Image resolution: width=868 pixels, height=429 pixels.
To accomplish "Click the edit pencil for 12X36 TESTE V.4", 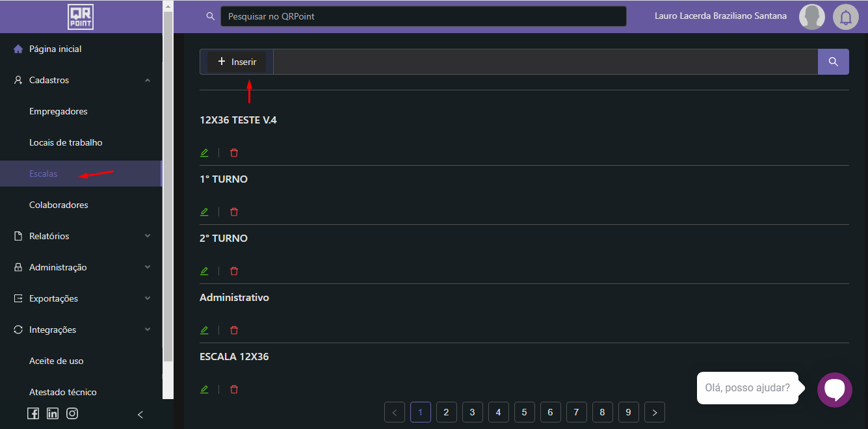I will (204, 153).
